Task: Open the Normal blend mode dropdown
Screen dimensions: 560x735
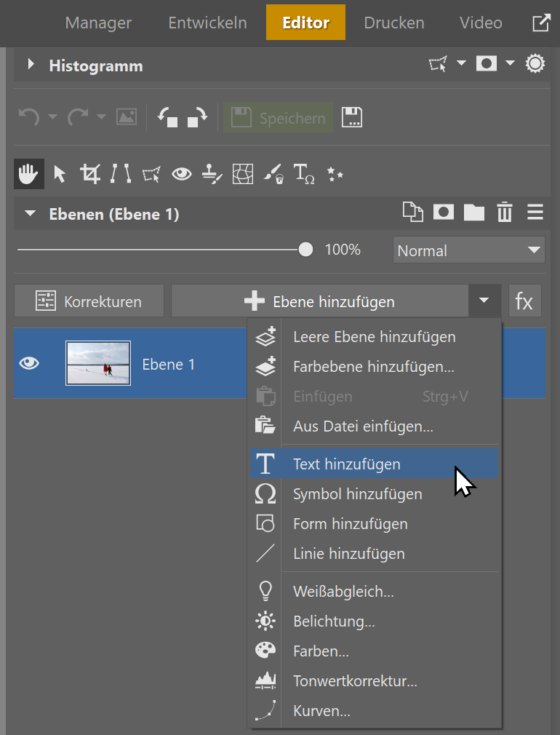Action: tap(468, 250)
